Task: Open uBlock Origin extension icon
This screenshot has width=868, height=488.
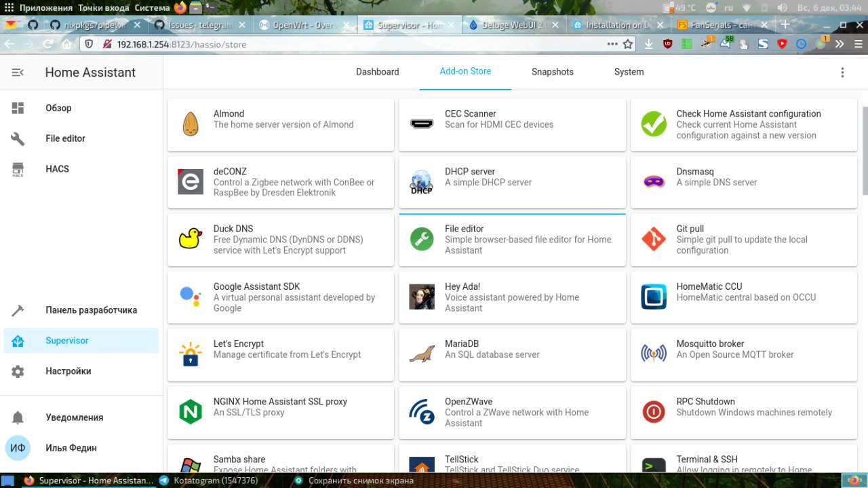Action: [668, 44]
